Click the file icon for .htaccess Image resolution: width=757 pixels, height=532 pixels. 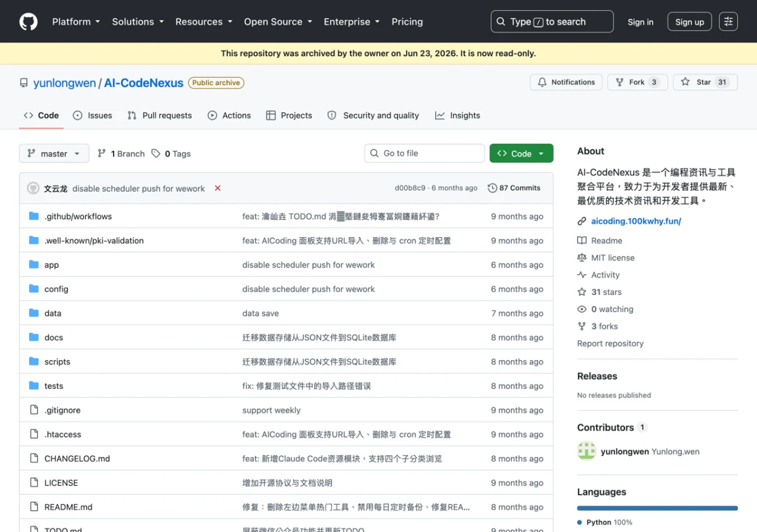point(34,434)
